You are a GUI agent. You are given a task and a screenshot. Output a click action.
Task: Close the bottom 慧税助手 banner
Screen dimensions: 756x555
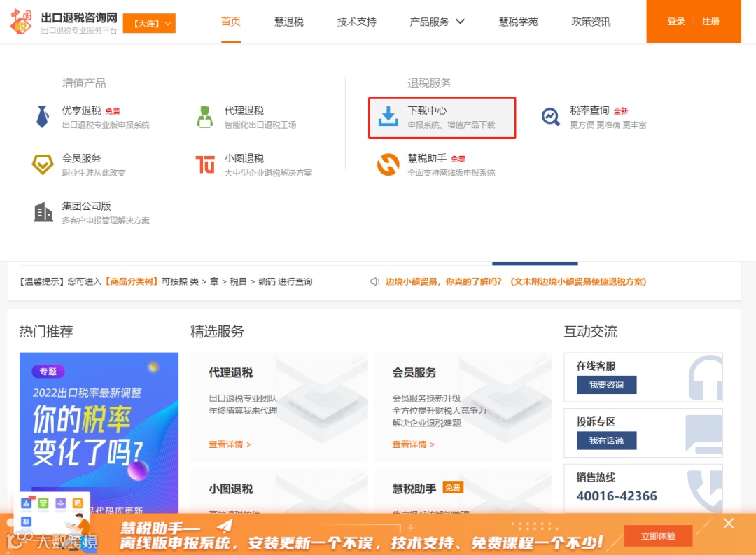pyautogui.click(x=729, y=524)
